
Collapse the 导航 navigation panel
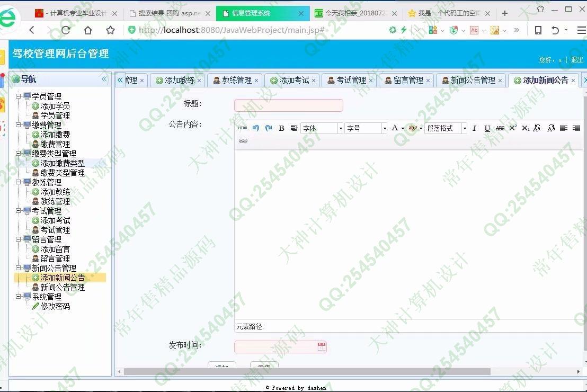(x=104, y=79)
